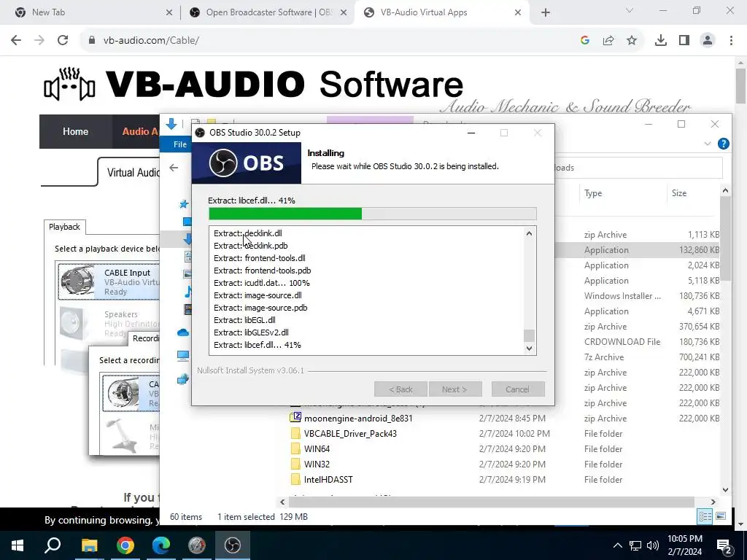Open a new Chrome tab with plus

pyautogui.click(x=546, y=12)
